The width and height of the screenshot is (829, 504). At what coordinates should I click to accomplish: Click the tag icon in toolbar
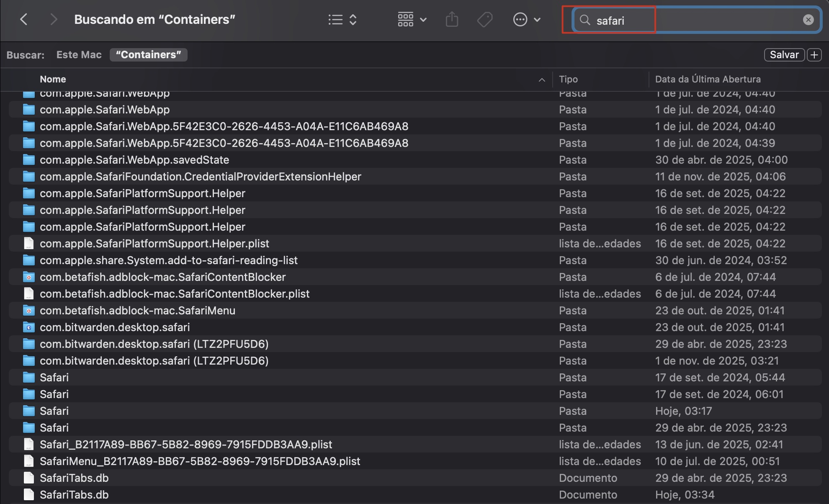pyautogui.click(x=484, y=20)
